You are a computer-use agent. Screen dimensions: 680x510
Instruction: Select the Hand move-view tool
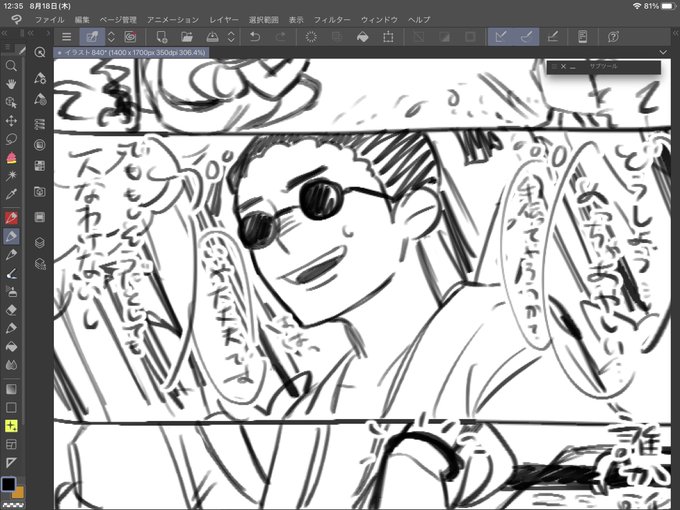click(x=11, y=84)
